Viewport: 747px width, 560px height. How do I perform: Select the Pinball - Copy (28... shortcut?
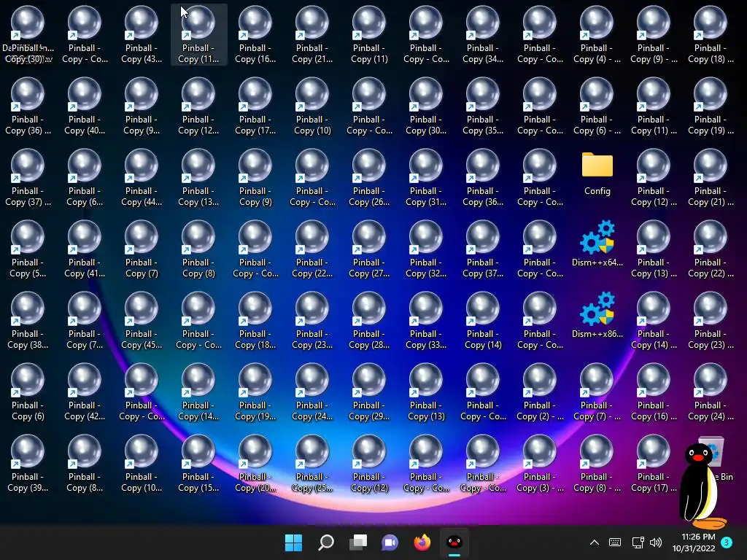click(368, 322)
